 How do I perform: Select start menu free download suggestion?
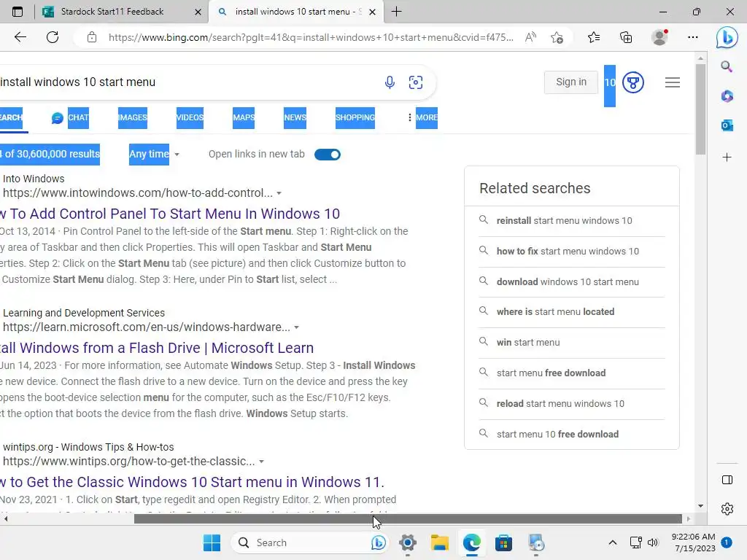tap(551, 373)
